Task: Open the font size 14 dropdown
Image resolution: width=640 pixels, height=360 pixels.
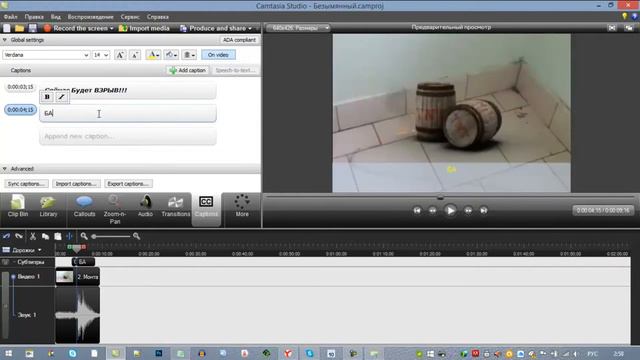Action: (x=101, y=55)
